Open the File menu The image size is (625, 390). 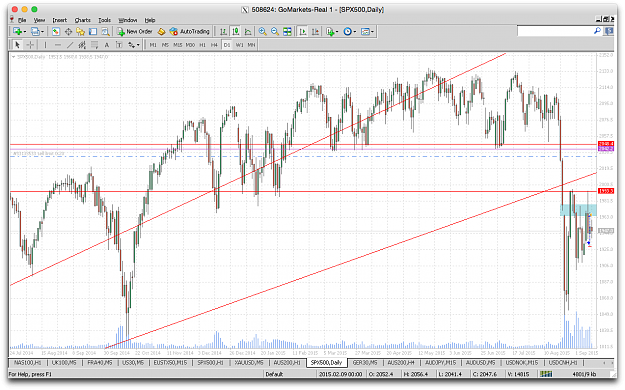pyautogui.click(x=22, y=20)
